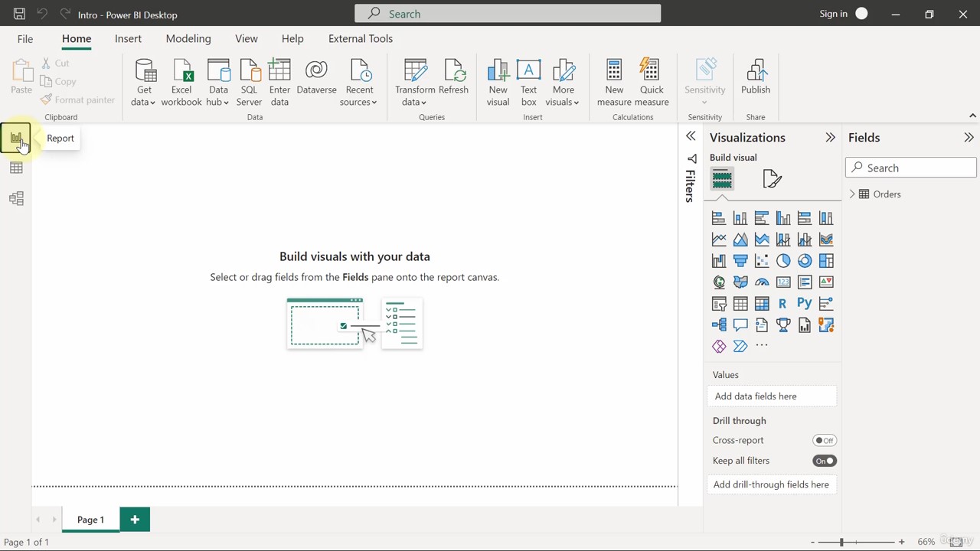Screen dimensions: 980x551
Task: Open the Get data dropdown
Action: pyautogui.click(x=144, y=83)
